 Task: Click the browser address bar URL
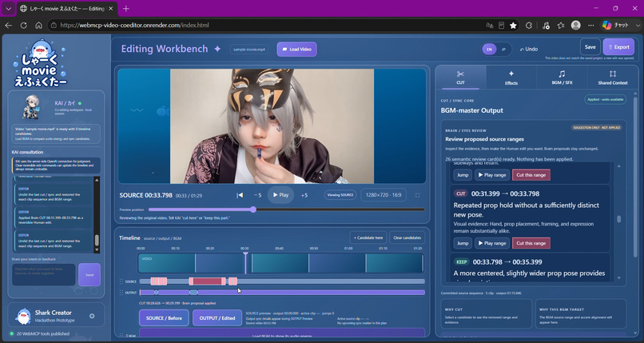click(x=134, y=25)
